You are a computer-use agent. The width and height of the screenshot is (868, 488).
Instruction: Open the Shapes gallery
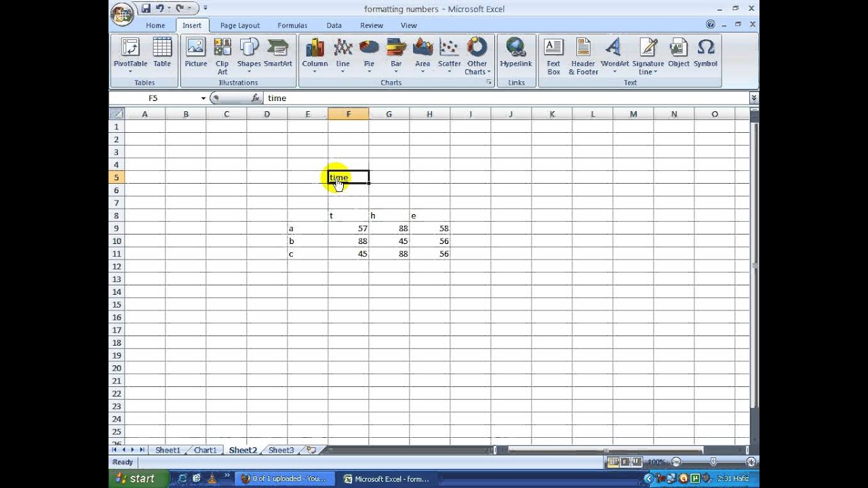249,55
